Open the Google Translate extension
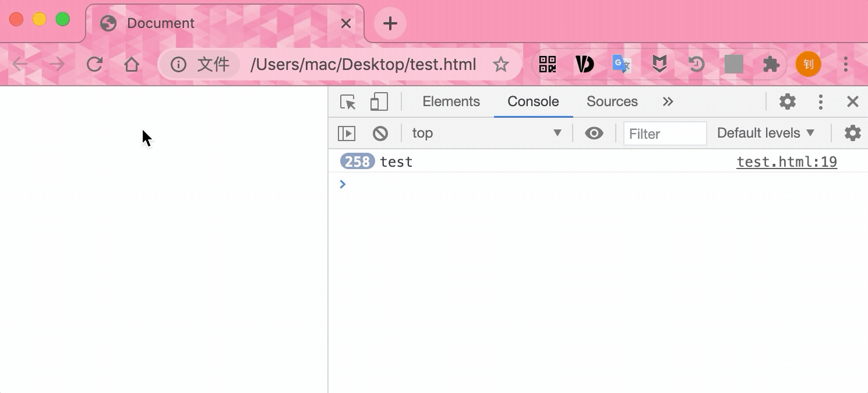Viewport: 868px width, 393px height. pos(622,64)
